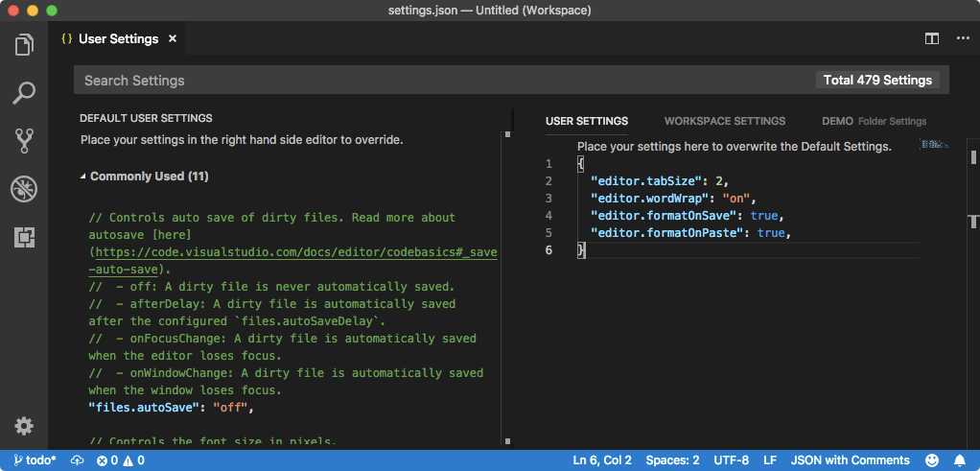Click the minimap in user settings editor
The width and height of the screenshot is (980, 471).
[935, 145]
